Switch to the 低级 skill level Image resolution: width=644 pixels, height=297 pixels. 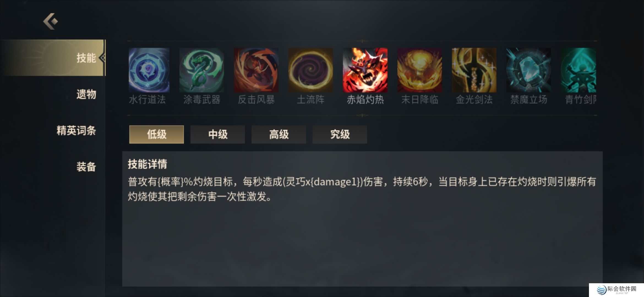tap(157, 134)
